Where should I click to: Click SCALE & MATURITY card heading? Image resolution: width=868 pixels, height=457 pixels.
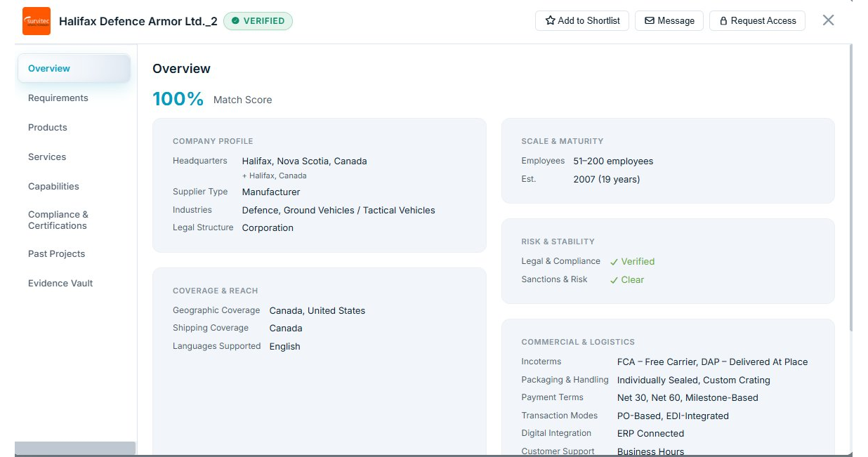pos(563,141)
